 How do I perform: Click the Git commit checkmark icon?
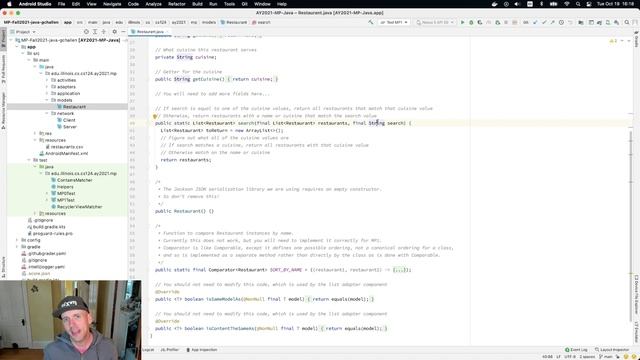(x=544, y=22)
